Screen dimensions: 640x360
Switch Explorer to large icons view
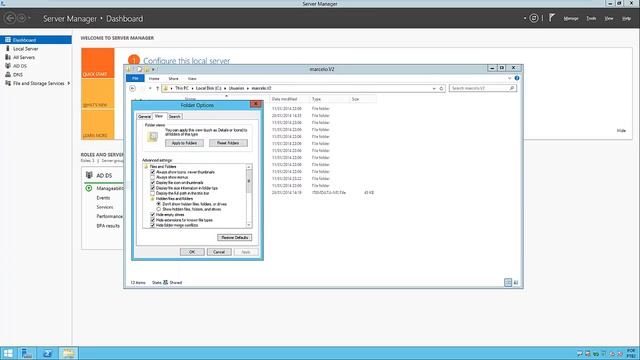click(x=516, y=282)
